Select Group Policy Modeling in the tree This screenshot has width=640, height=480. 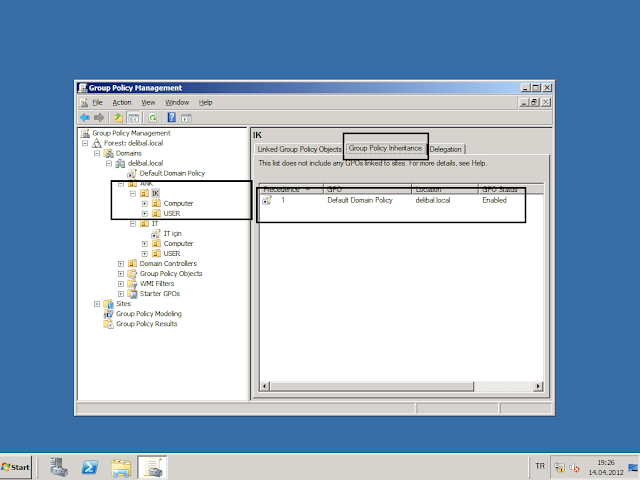[148, 313]
